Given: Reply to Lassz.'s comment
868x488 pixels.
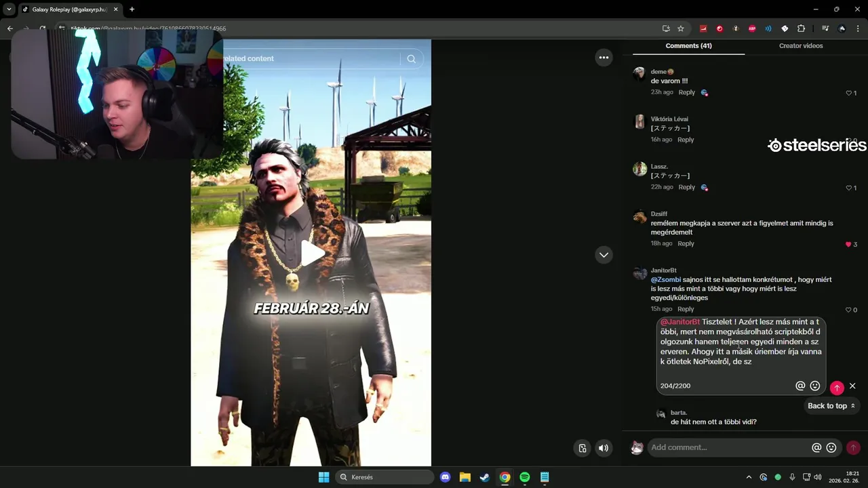Looking at the screenshot, I should click(687, 187).
